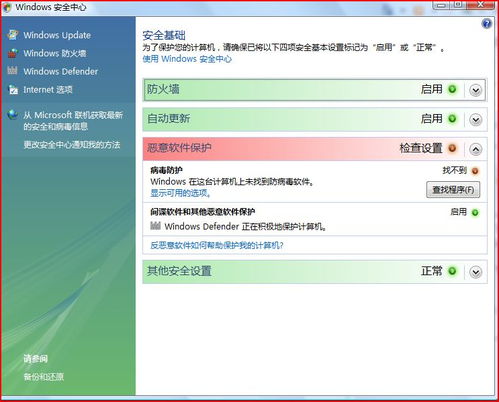
Task: Click the Windows Update globe icon
Action: 13,35
